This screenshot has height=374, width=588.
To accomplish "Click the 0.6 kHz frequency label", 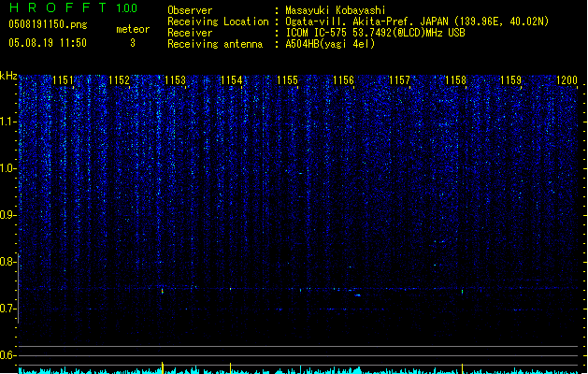I will coord(8,355).
